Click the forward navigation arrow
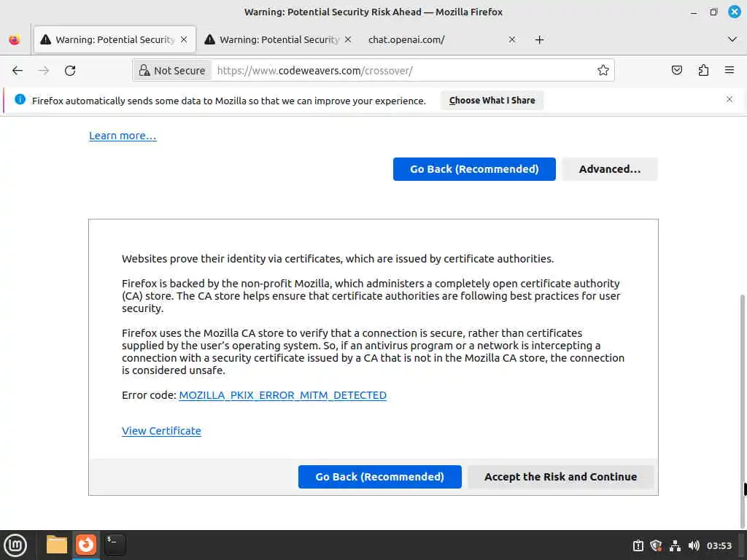Viewport: 747px width, 560px height. pyautogui.click(x=44, y=71)
